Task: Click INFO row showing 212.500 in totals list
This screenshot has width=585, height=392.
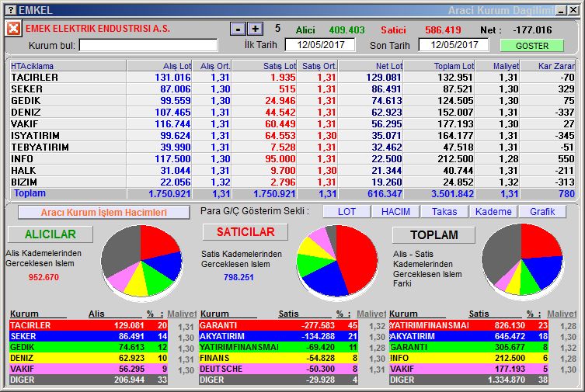Action: [468, 358]
